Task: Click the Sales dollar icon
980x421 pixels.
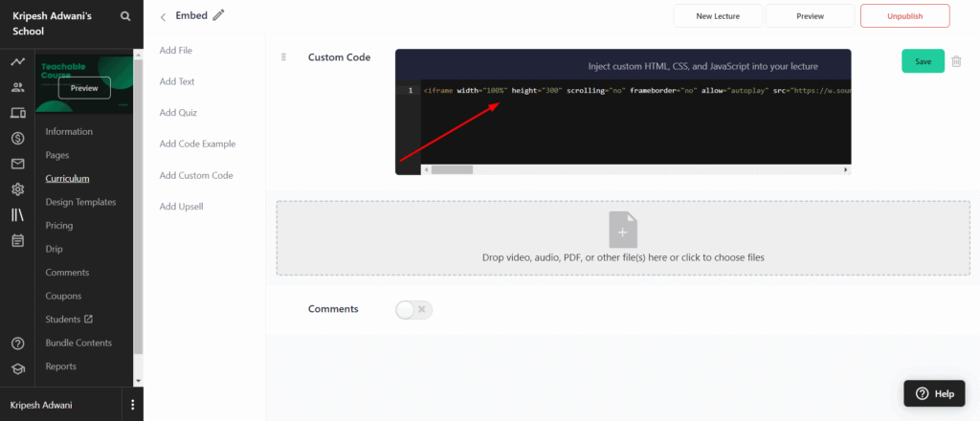Action: point(17,138)
